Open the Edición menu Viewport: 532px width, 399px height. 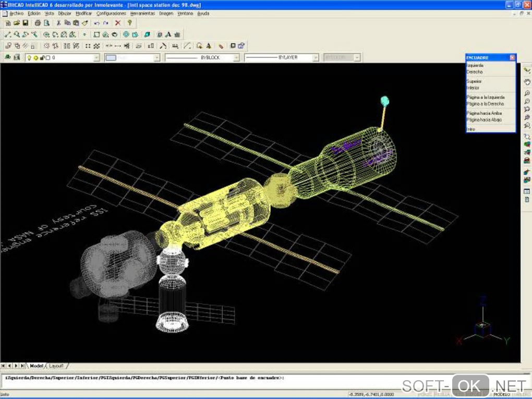pyautogui.click(x=34, y=14)
